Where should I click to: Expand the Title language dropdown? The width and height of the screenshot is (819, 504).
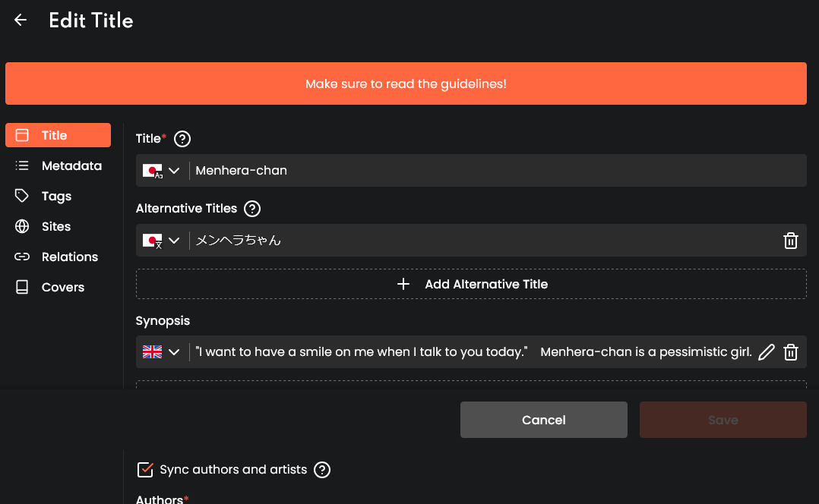click(x=162, y=171)
